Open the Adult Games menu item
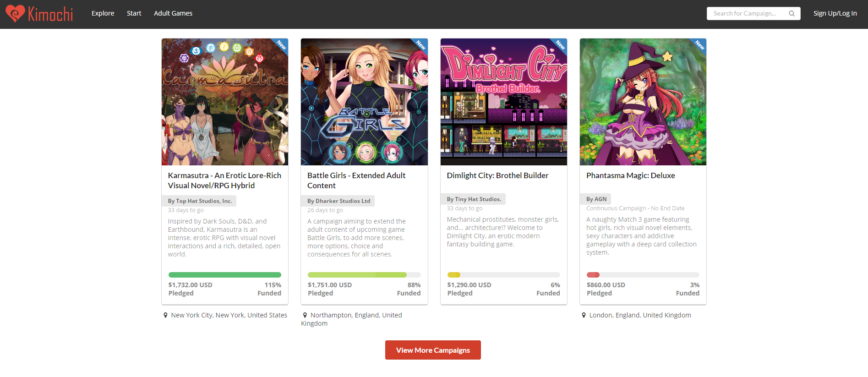The width and height of the screenshot is (868, 377). click(173, 13)
